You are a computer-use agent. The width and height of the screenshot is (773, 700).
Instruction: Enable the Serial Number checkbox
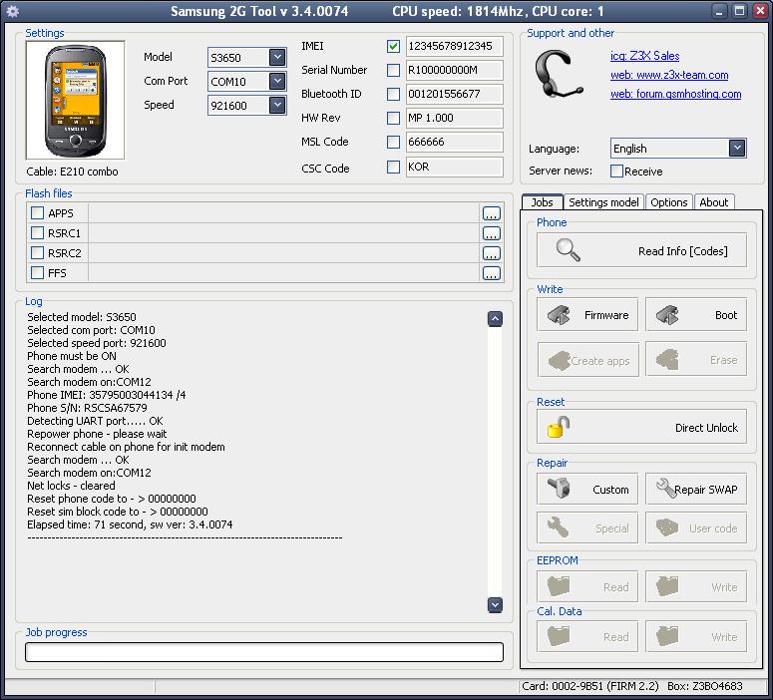(x=393, y=70)
